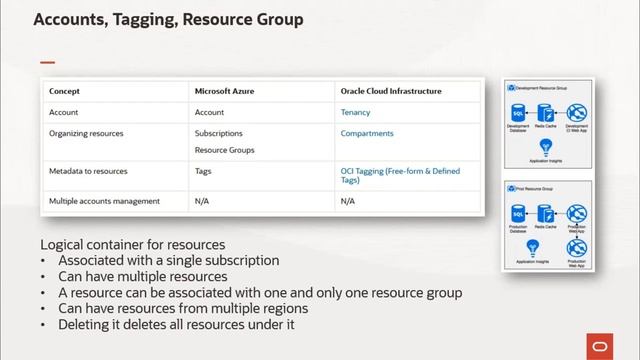Click the slide title 'Accounts, Tagging, Resource Group'
640x360 pixels.
pyautogui.click(x=168, y=19)
